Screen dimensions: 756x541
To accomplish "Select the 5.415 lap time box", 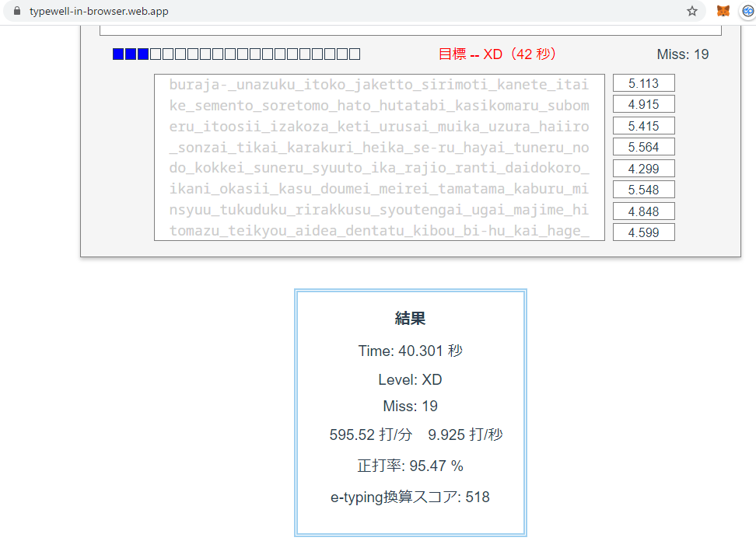I will point(644,126).
